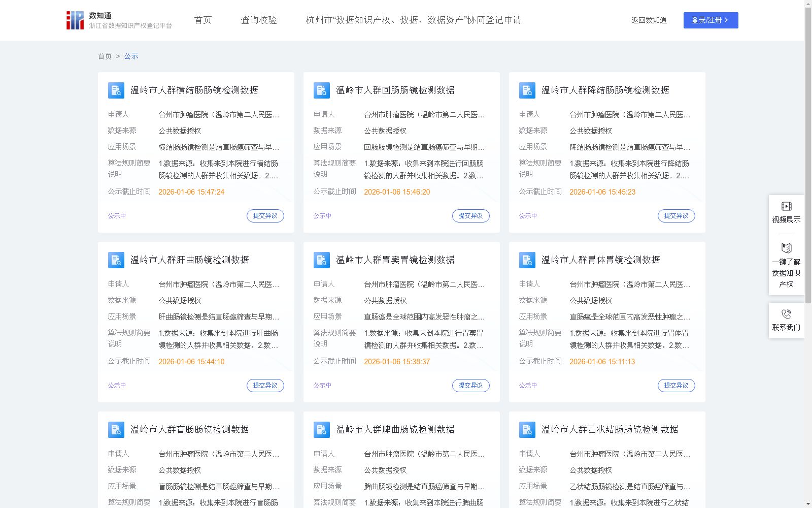Screen dimensions: 812x508
Task: Open document icon of 温岭市人群乙状结肠肠镜检测数据 card
Action: [527, 430]
